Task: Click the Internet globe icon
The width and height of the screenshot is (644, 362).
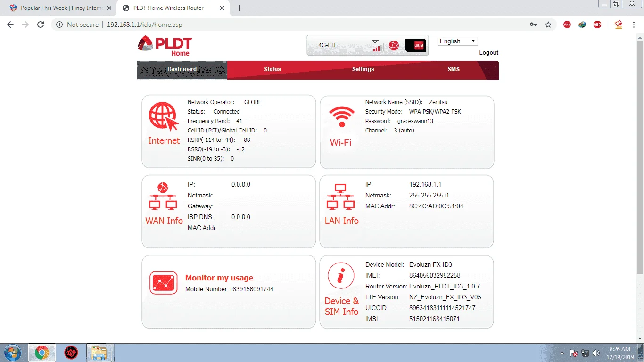Action: 164,117
